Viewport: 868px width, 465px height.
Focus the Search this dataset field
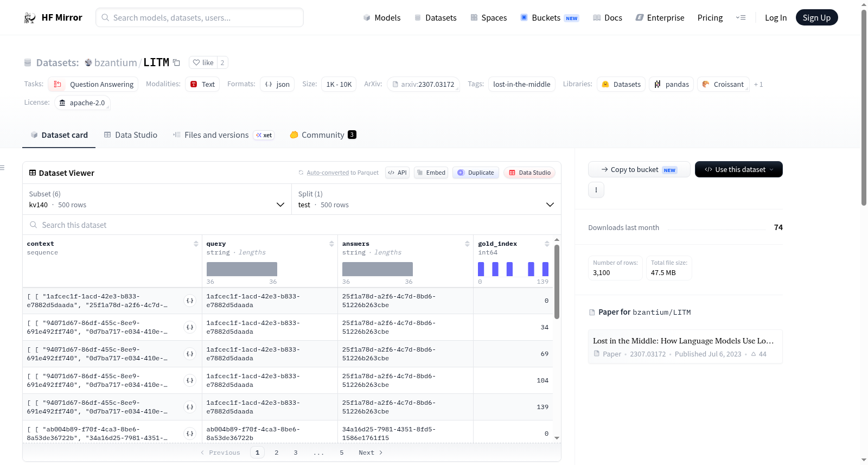292,225
